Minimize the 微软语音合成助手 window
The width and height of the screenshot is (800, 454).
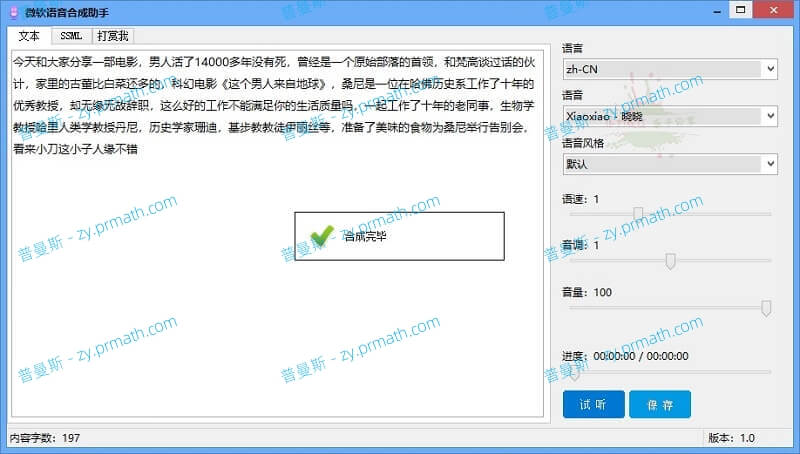[x=717, y=11]
